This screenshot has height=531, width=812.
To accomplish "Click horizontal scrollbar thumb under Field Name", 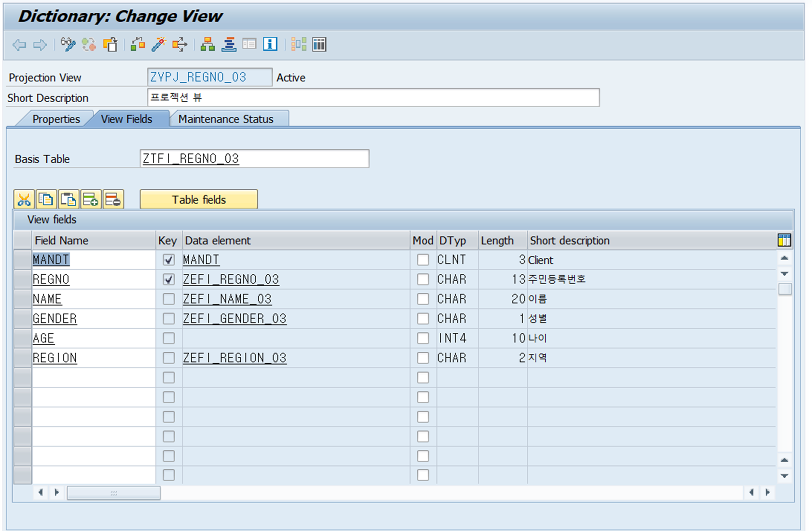I will [x=114, y=493].
